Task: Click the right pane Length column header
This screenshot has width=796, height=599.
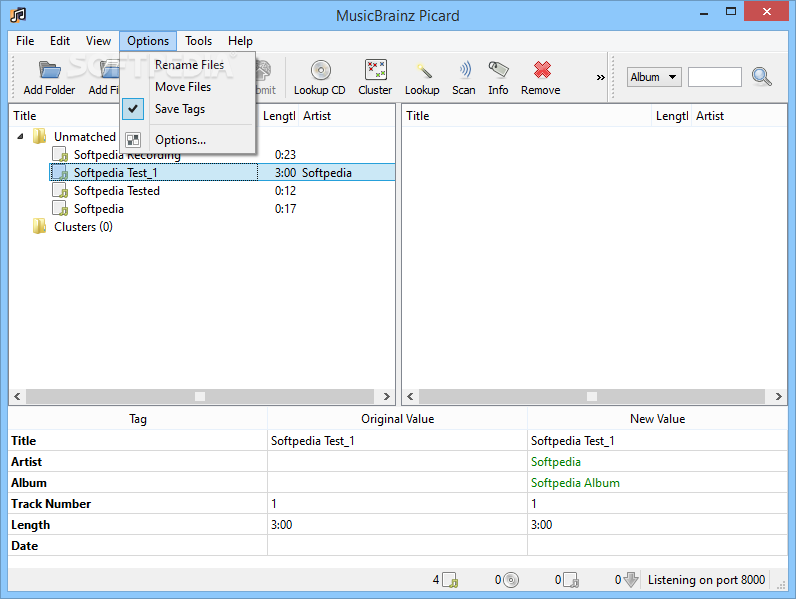Action: click(672, 116)
